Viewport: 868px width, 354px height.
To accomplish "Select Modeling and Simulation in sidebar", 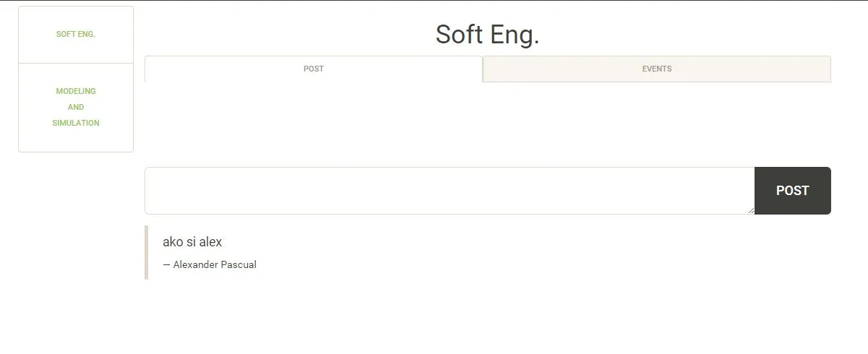I will pyautogui.click(x=76, y=107).
